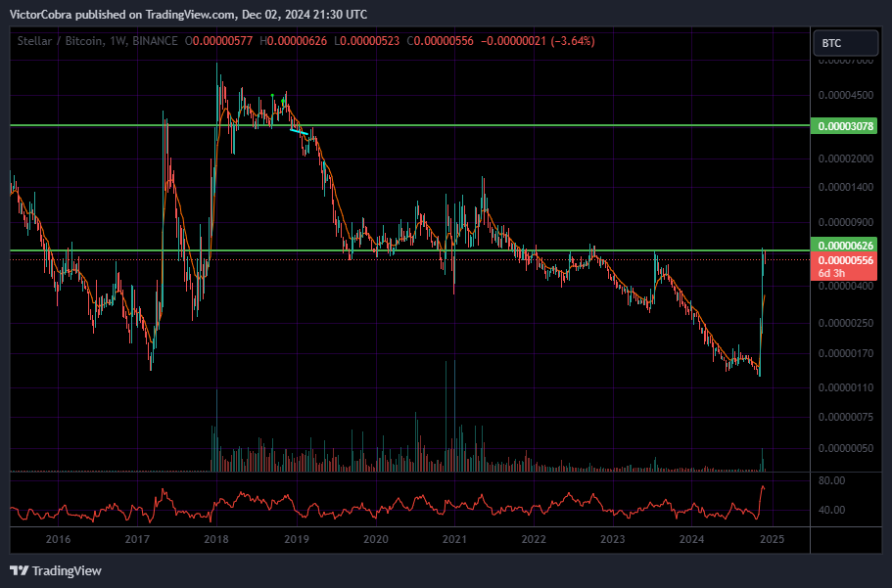This screenshot has width=892, height=588.
Task: Click the 0.00004500 price axis label
Action: tap(845, 95)
